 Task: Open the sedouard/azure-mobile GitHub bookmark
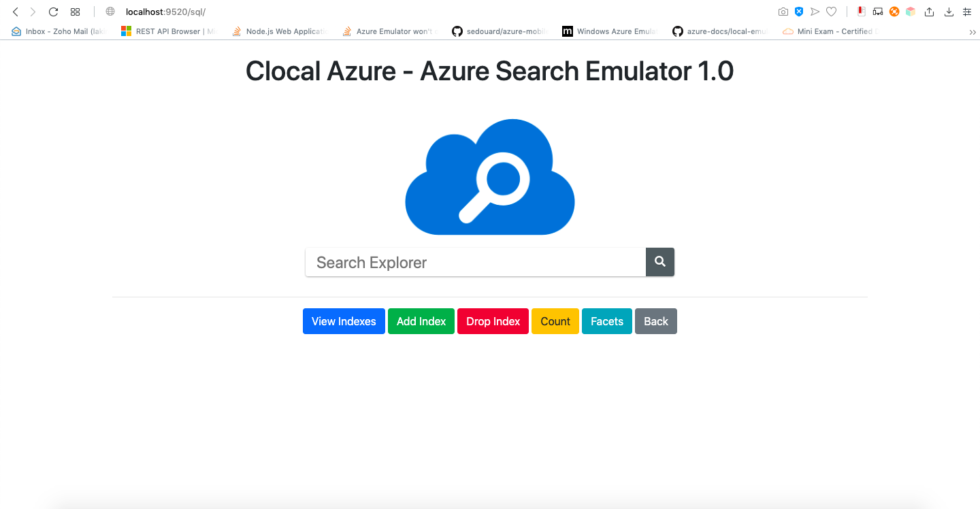coord(500,31)
